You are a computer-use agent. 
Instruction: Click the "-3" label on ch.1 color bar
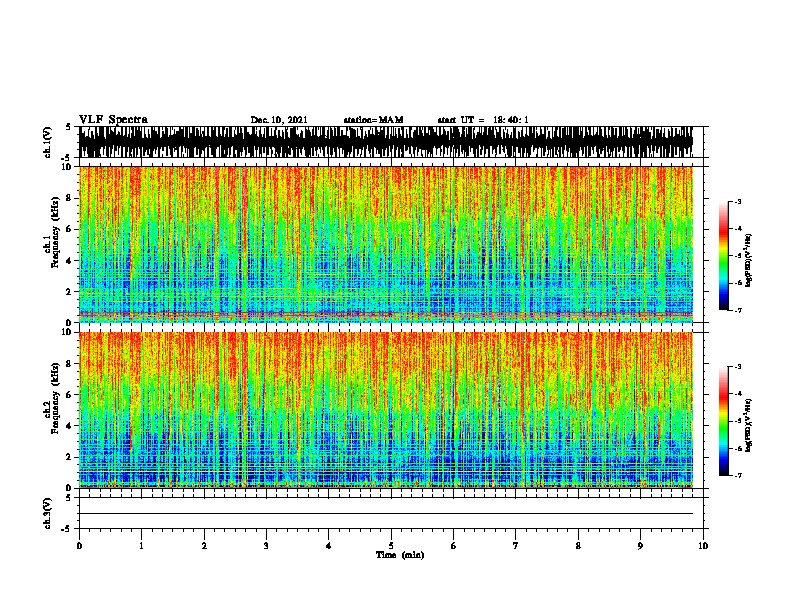click(738, 201)
